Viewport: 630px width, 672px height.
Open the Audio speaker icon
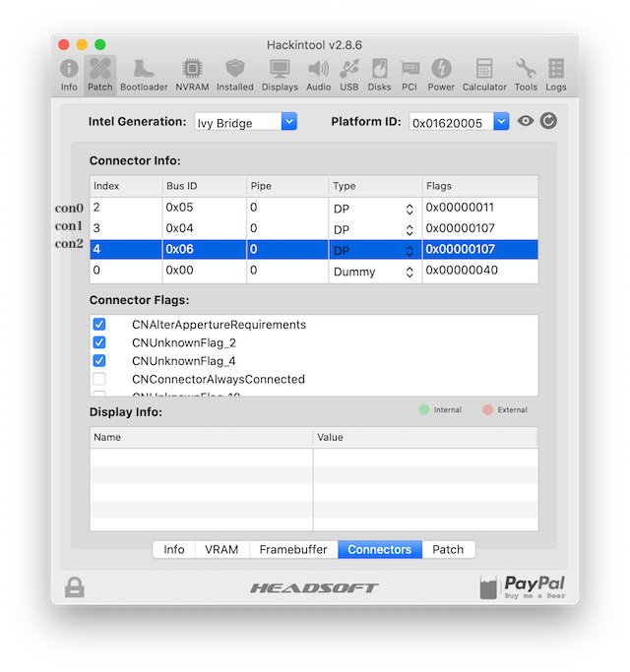[x=318, y=75]
